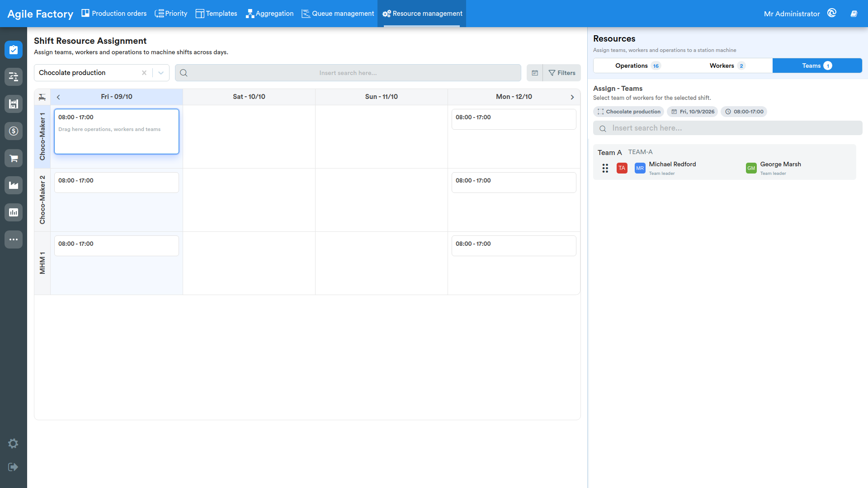Click the logout icon in sidebar
Image resolution: width=868 pixels, height=488 pixels.
point(13,467)
